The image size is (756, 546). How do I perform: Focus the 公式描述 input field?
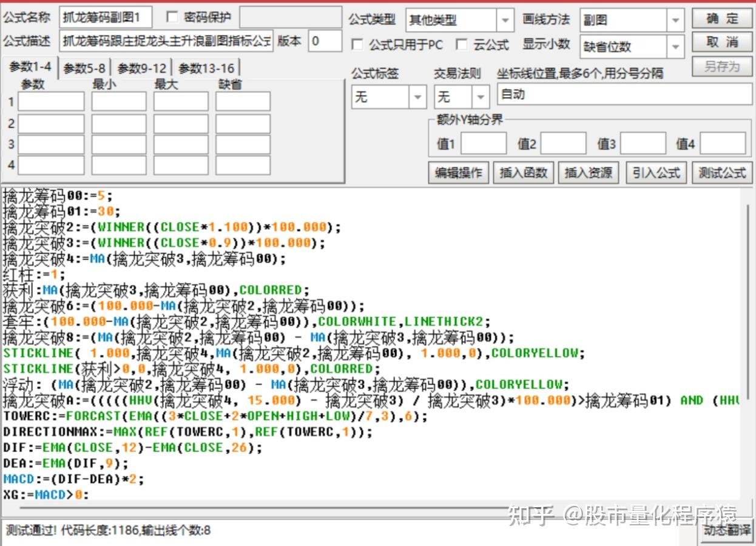tap(166, 41)
